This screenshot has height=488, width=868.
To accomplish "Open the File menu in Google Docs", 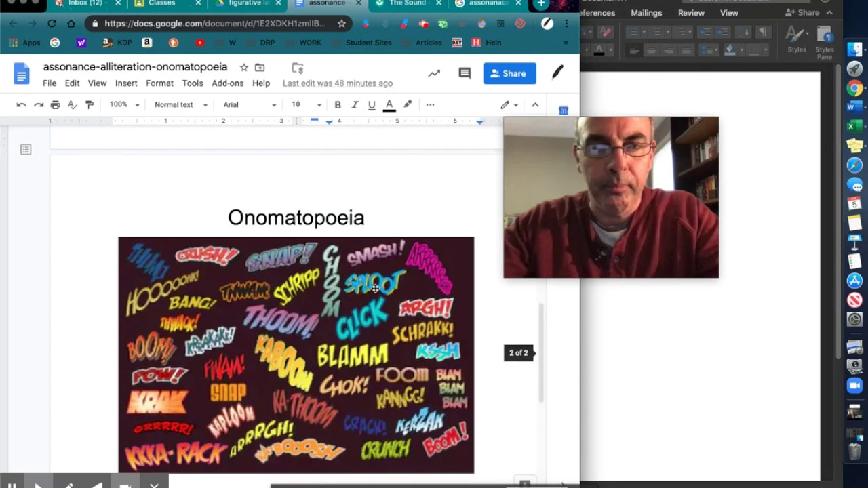I will [x=50, y=83].
